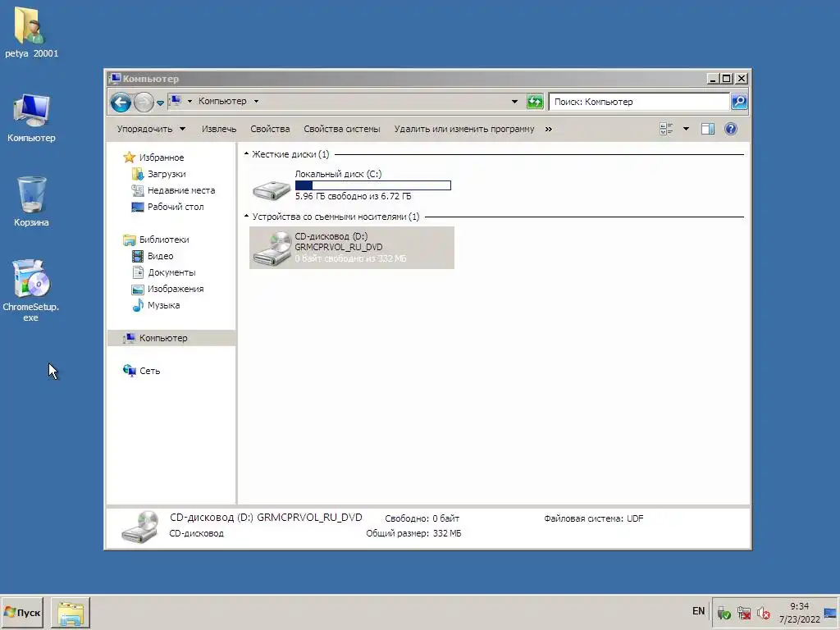The height and width of the screenshot is (630, 840).
Task: Click Общий размер: 332 МБ
Action: [x=413, y=533]
